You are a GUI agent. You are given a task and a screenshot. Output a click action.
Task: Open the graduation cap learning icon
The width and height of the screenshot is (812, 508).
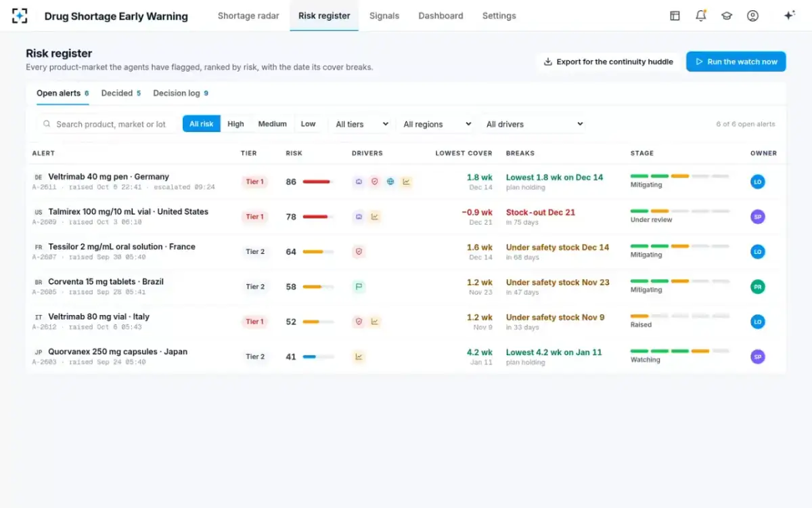coord(727,16)
